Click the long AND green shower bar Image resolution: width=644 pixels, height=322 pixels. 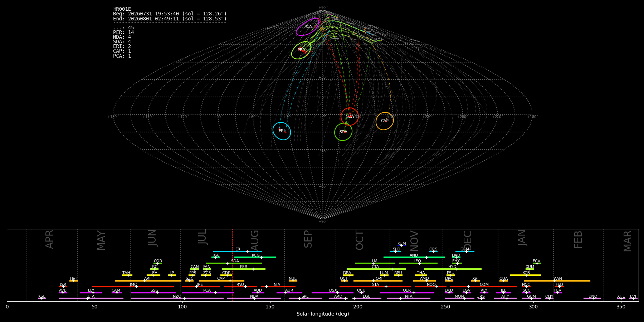click(x=414, y=257)
